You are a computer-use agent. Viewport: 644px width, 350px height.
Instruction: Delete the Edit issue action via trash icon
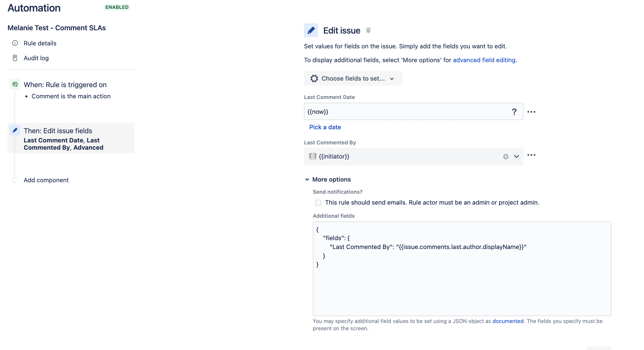coord(368,30)
